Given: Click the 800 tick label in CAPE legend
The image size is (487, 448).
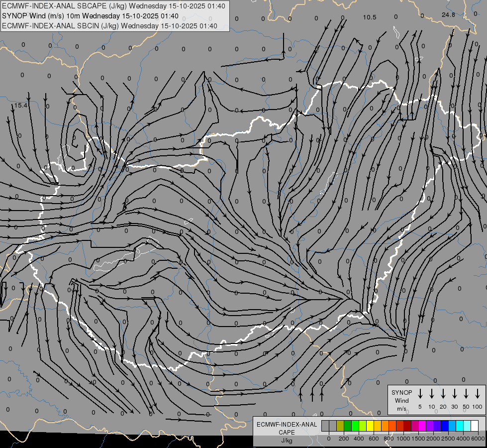Looking at the screenshot, I should point(389,439).
